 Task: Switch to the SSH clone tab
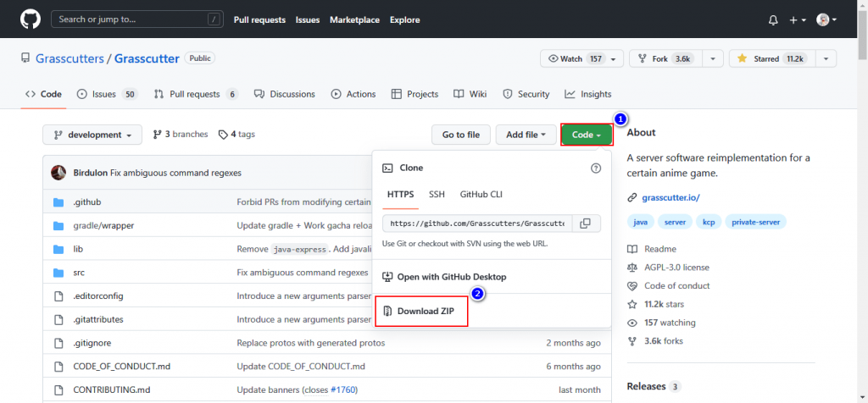coord(437,194)
